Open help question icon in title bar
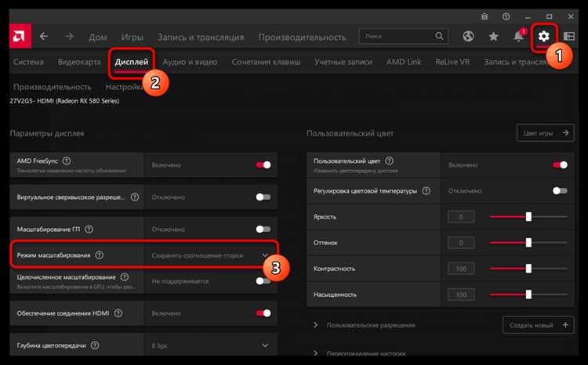 pyautogui.click(x=506, y=16)
